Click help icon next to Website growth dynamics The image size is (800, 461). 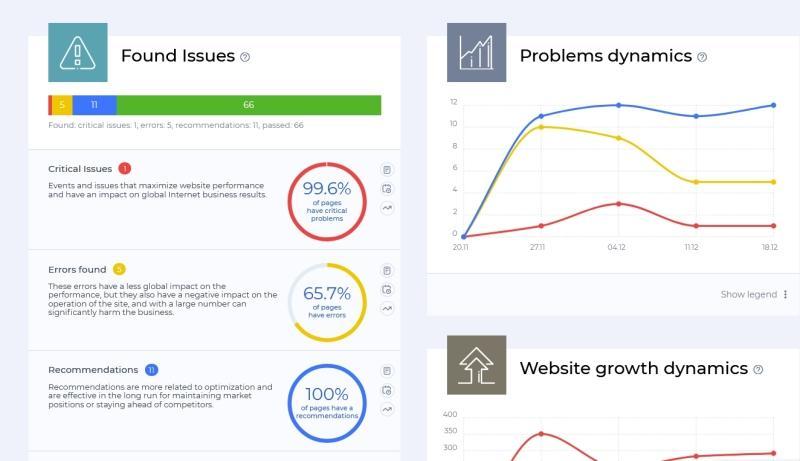758,370
